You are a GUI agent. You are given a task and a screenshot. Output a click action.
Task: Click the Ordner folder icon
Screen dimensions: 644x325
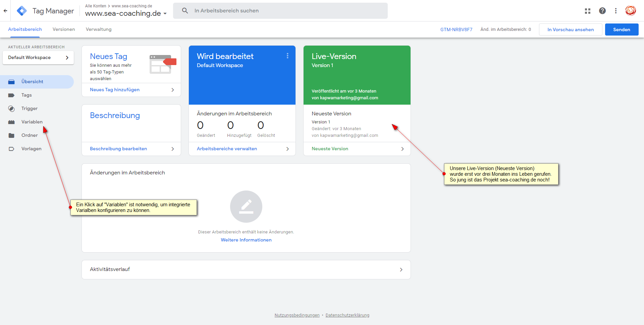tap(11, 136)
